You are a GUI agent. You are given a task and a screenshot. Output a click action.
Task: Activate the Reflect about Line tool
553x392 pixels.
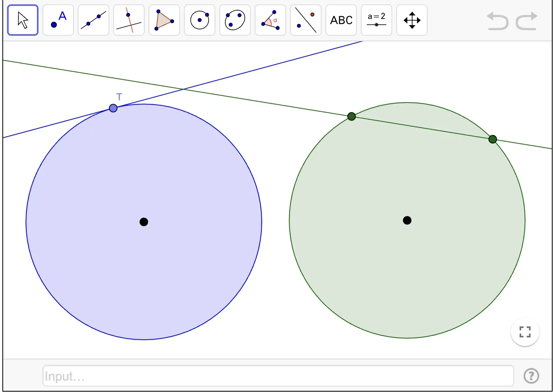[x=306, y=20]
